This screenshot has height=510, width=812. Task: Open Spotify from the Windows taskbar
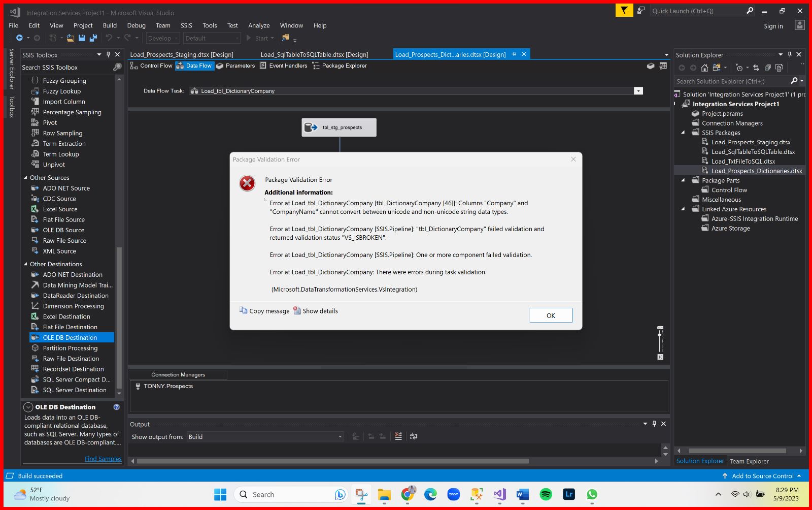pyautogui.click(x=546, y=494)
